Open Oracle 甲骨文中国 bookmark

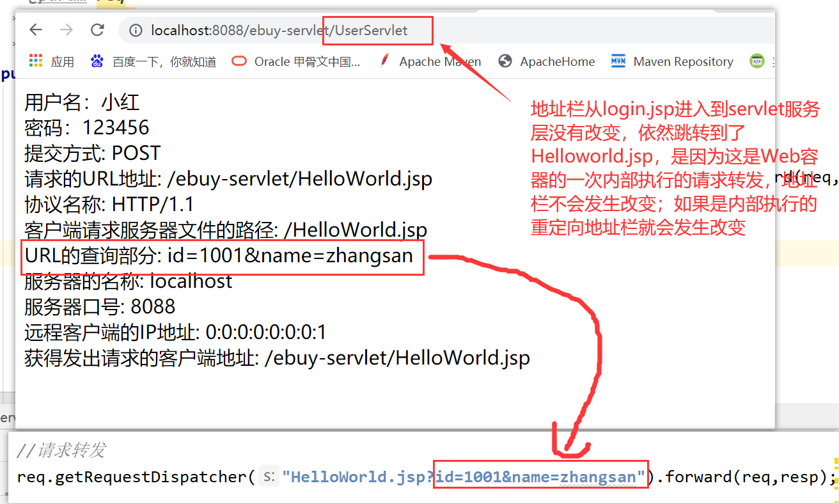coord(308,61)
